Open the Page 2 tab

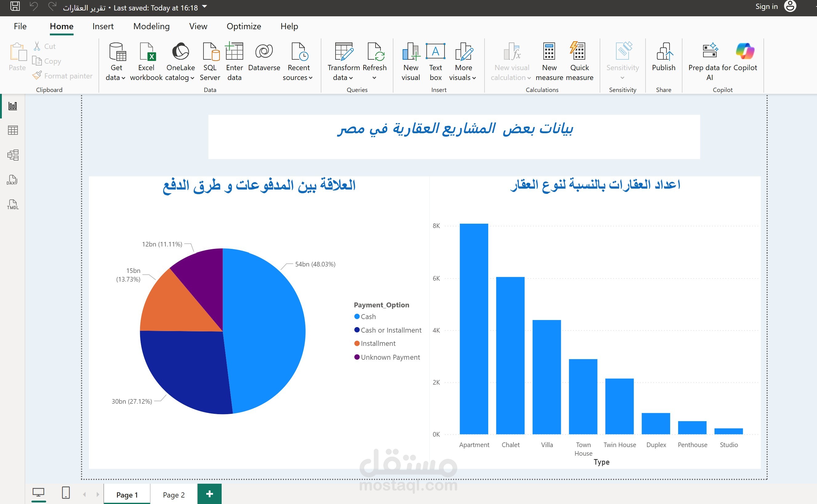[x=173, y=495]
